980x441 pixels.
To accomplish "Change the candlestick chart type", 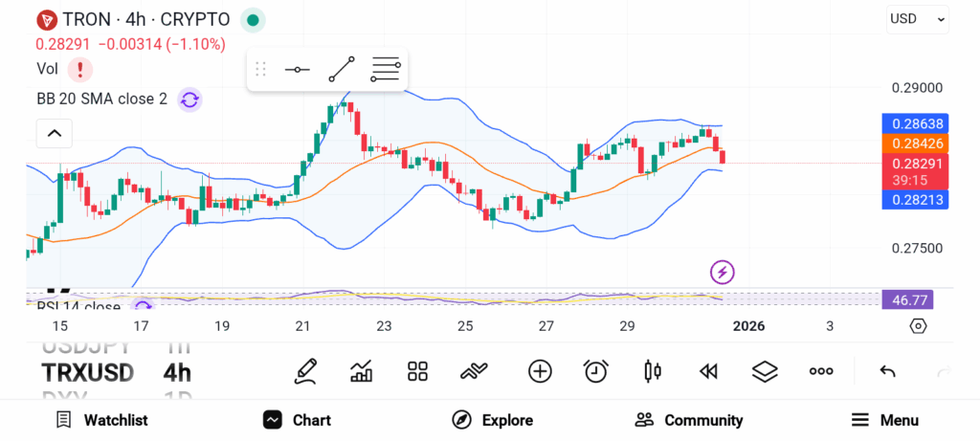I will pyautogui.click(x=653, y=371).
